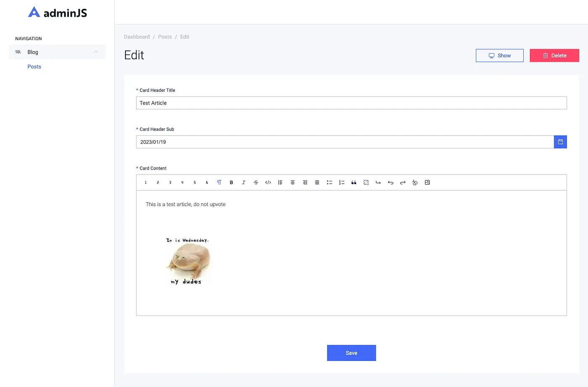Click the NAVIGATION sidebar heading
The height and width of the screenshot is (387, 588).
[x=29, y=39]
